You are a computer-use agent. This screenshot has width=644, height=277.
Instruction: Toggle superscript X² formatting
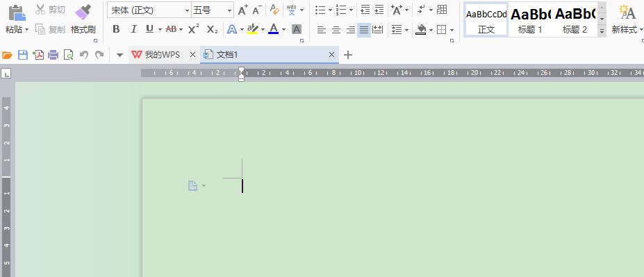(193, 29)
